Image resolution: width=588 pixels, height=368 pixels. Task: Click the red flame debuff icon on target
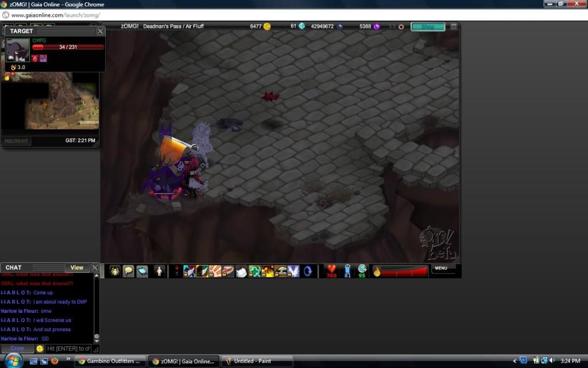tap(35, 58)
